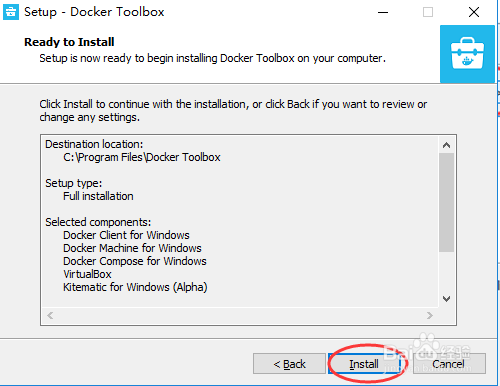This screenshot has width=500, height=386.
Task: Click 'VirtualBox' in selected components
Action: [87, 274]
